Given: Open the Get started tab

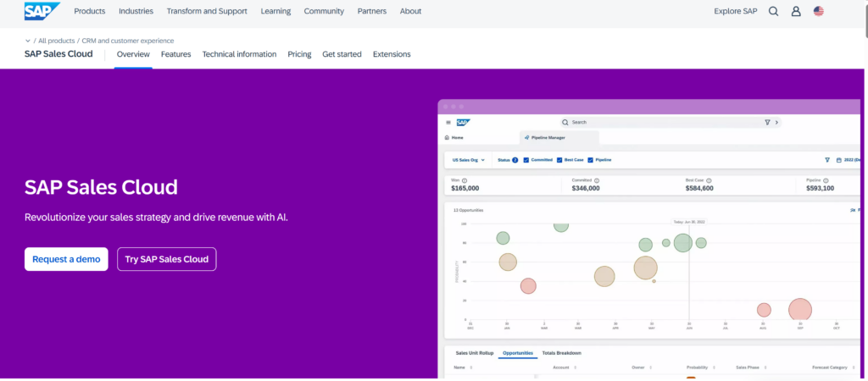Looking at the screenshot, I should (342, 54).
